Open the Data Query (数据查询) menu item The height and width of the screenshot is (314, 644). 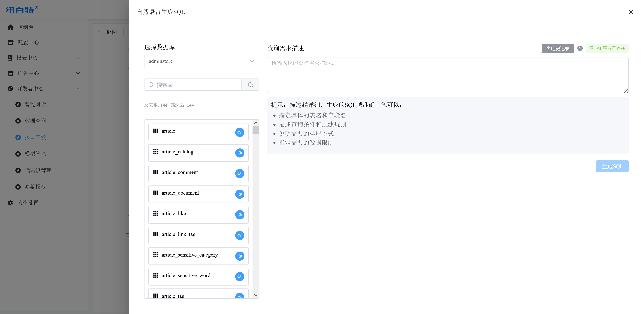tap(35, 121)
